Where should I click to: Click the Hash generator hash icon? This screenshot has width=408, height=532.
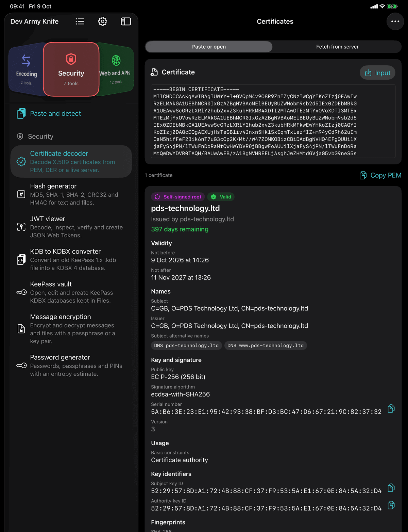point(21,194)
